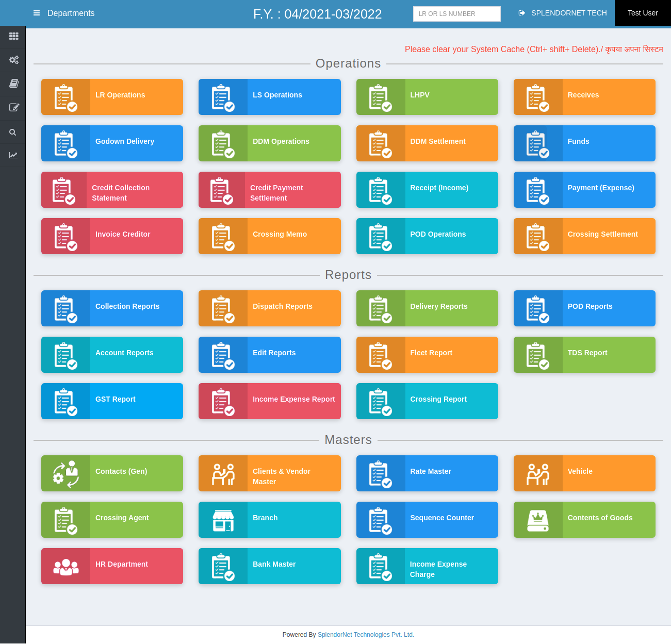Image resolution: width=671 pixels, height=644 pixels.
Task: Open Account Reports tile
Action: pos(112,355)
